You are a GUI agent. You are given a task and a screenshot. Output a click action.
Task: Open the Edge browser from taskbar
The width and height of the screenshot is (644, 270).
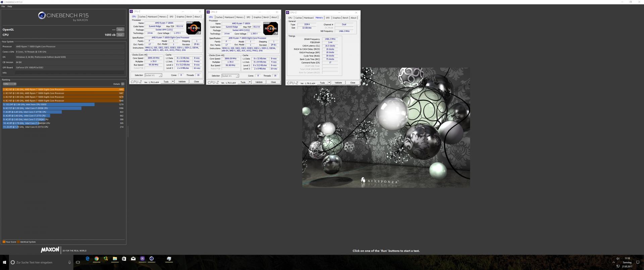click(88, 259)
